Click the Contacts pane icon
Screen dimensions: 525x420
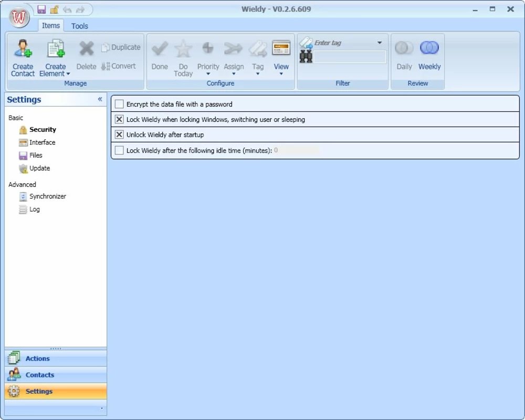click(x=14, y=374)
